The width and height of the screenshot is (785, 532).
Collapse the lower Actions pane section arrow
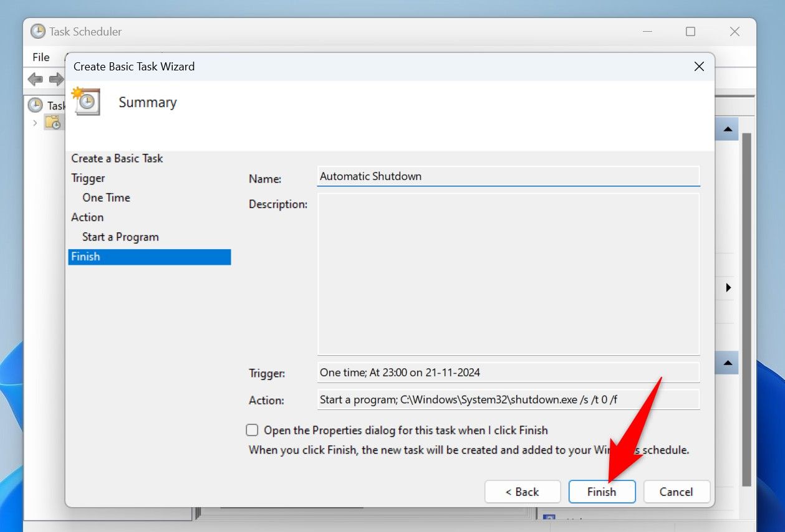point(727,363)
